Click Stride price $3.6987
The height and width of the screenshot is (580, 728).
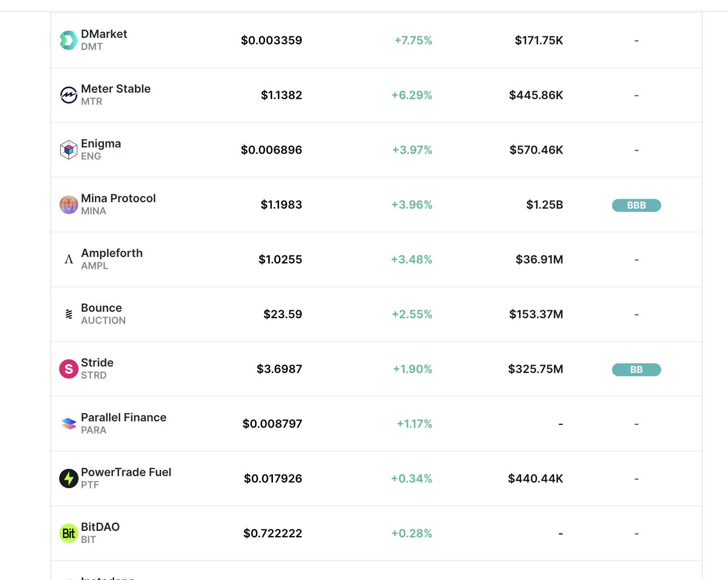[x=279, y=369]
